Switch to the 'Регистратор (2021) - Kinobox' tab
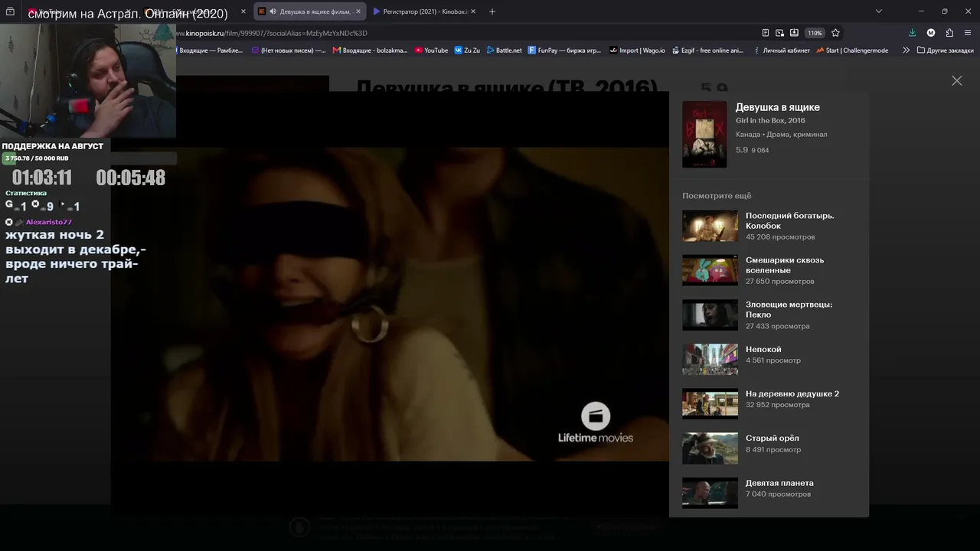980x551 pixels. click(425, 11)
